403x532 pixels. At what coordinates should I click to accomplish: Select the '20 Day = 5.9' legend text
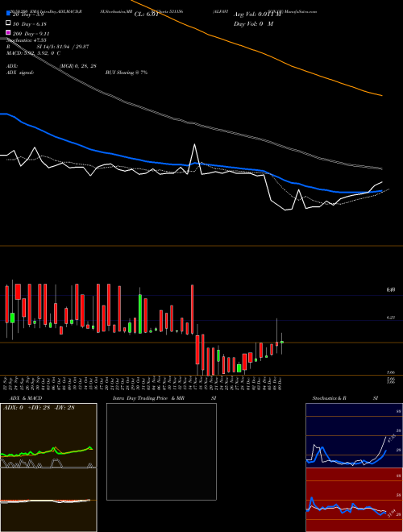tap(28, 15)
